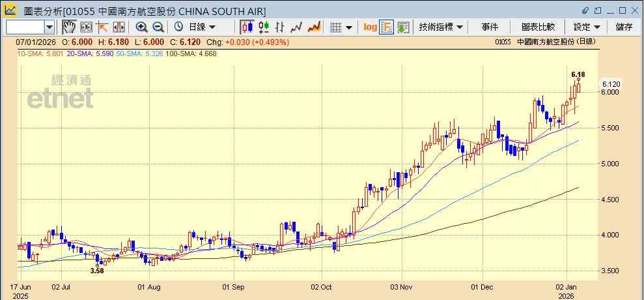This screenshot has height=300, width=644.
Task: Expand the stock code combo box arrow
Action: click(x=49, y=27)
